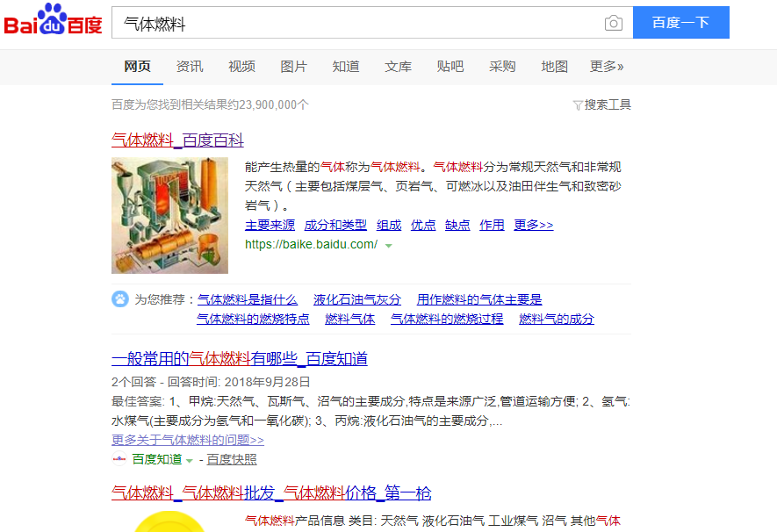This screenshot has height=532, width=777.
Task: Select the 网页 tab
Action: [137, 67]
